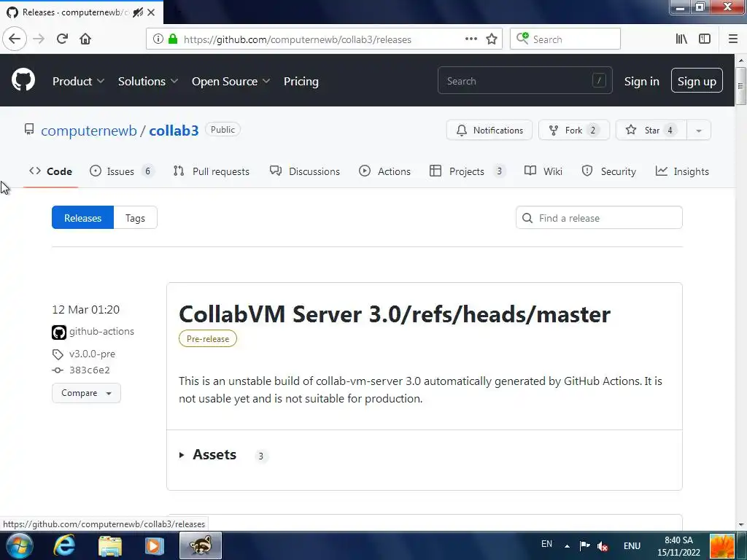Viewport: 747px width, 560px height.
Task: Click the page vertical scrollbar thumb
Action: point(740,86)
